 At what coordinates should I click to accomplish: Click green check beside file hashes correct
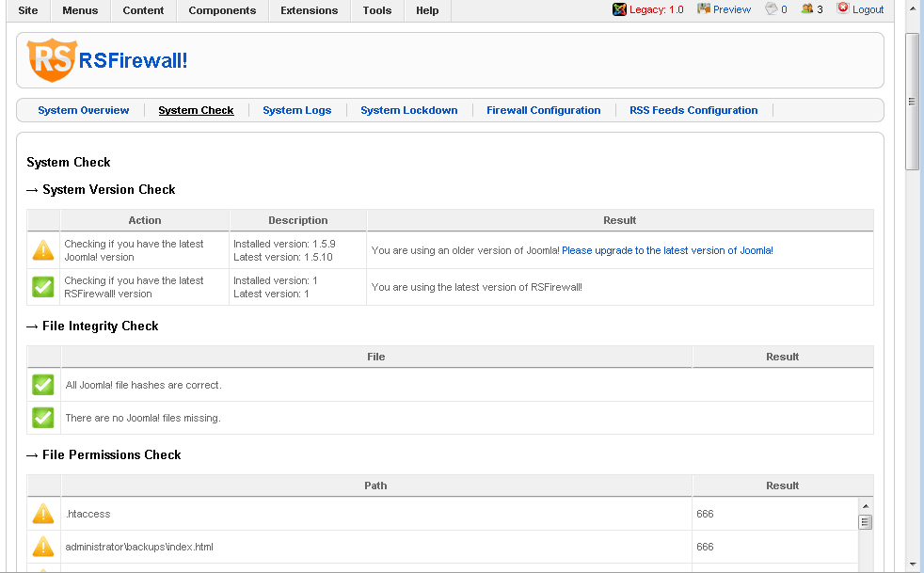[x=43, y=385]
